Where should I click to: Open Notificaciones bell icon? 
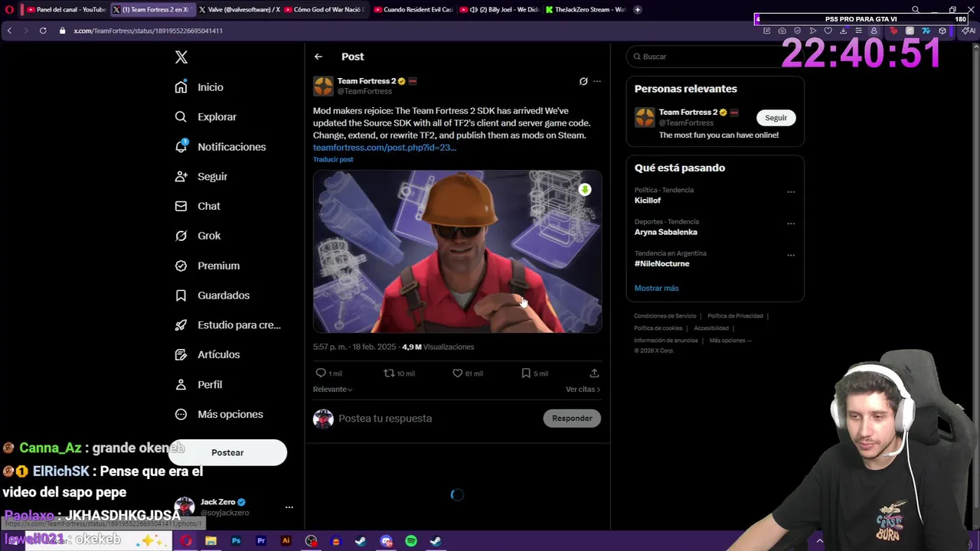181,146
